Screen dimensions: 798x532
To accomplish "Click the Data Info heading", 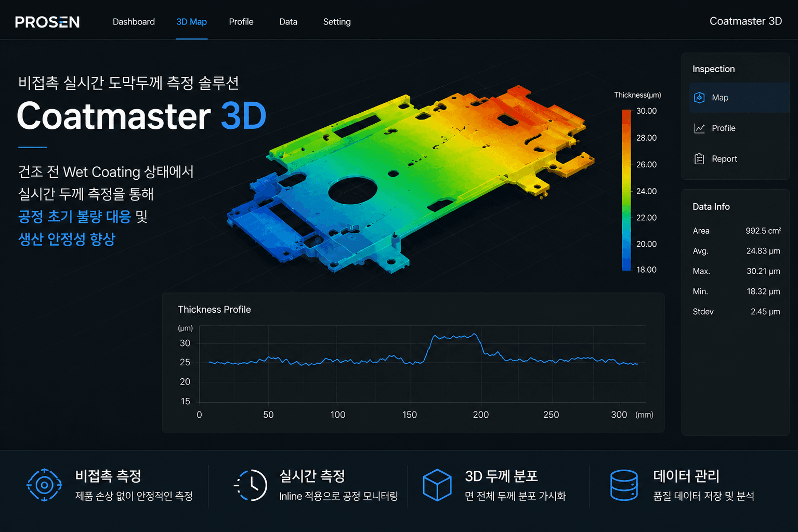I will [711, 207].
